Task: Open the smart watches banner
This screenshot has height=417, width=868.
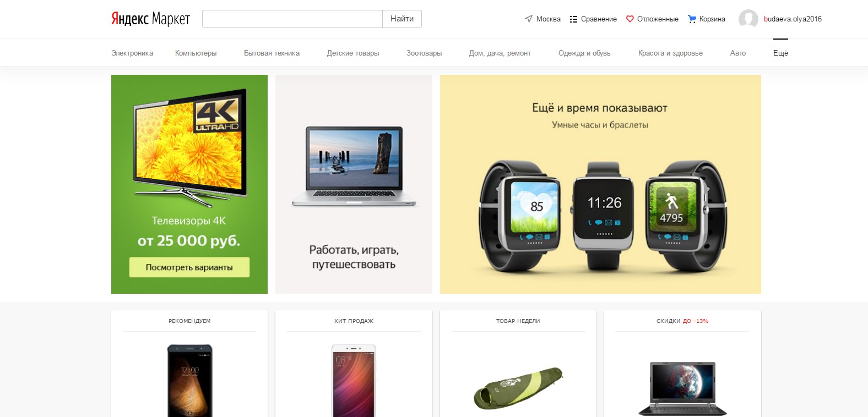Action: (x=600, y=184)
